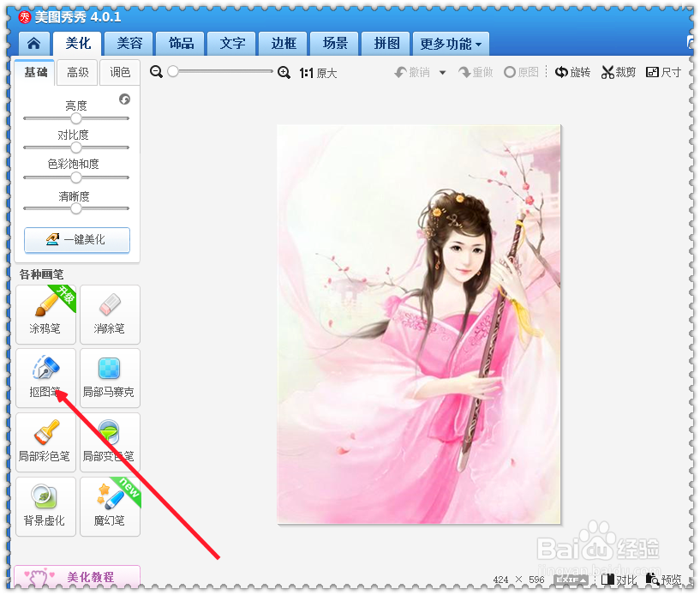
Task: Select the 基础 sub-tab
Action: (35, 72)
